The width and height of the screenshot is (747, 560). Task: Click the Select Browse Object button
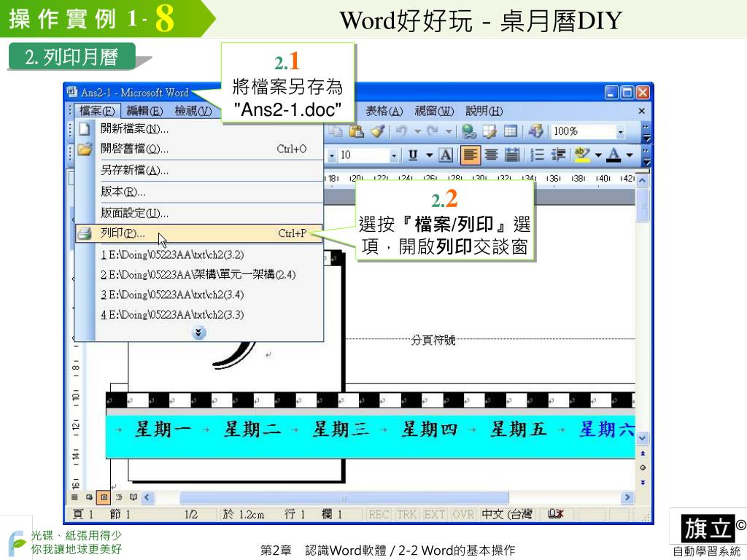pos(643,468)
